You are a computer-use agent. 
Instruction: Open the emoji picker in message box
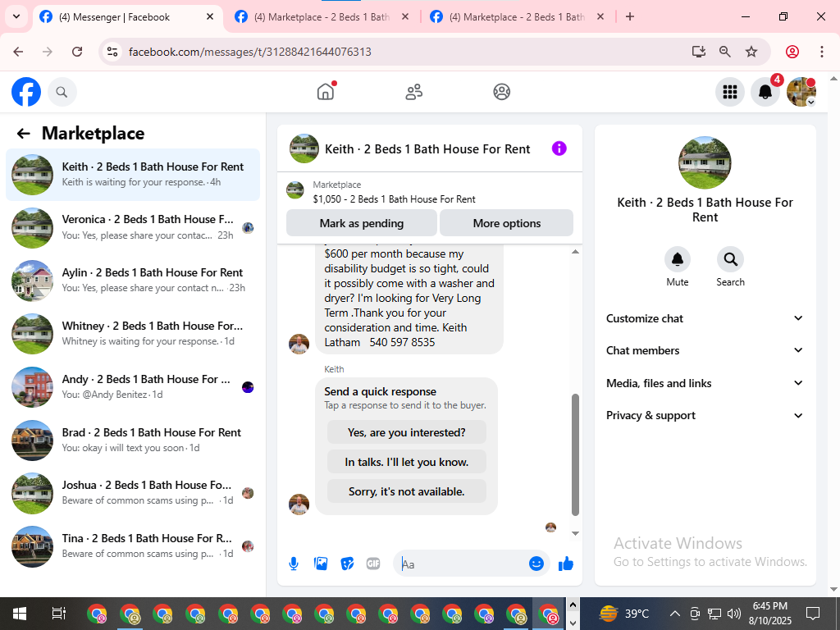[536, 564]
